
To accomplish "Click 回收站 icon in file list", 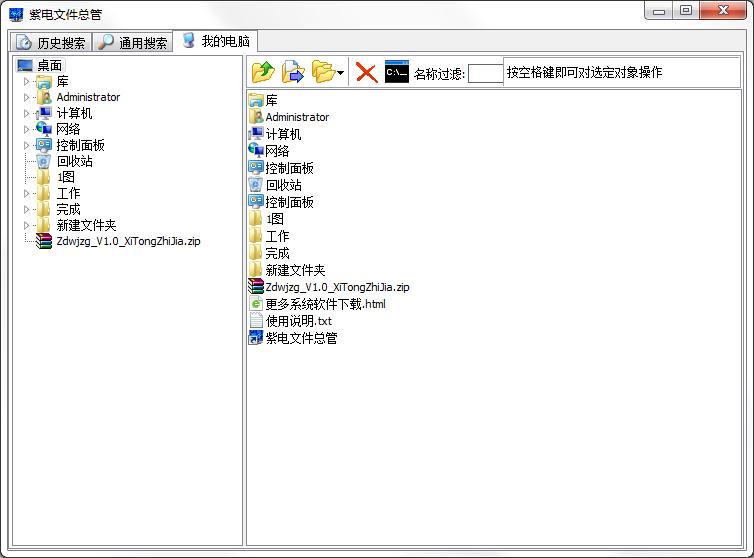I will click(x=256, y=185).
